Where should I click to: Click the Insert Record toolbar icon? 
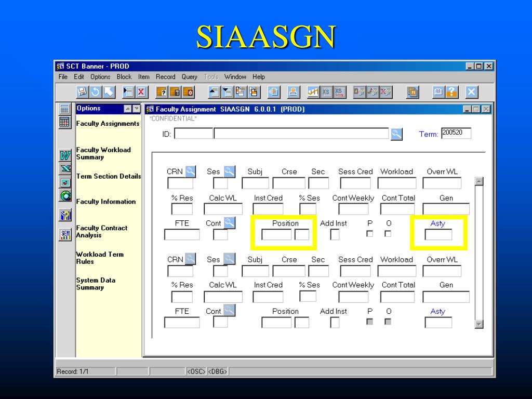point(128,92)
